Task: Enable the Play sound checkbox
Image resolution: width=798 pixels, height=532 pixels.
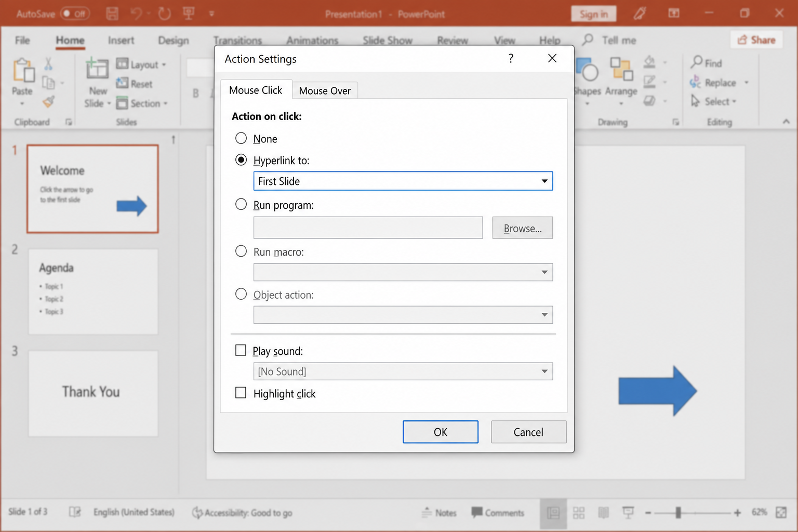Action: click(241, 350)
